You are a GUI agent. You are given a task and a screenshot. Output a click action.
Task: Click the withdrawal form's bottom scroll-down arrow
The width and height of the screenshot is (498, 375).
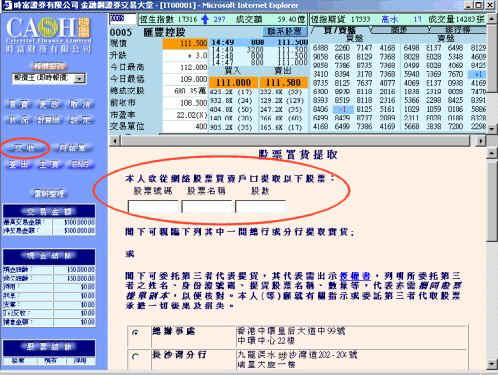pyautogui.click(x=492, y=364)
